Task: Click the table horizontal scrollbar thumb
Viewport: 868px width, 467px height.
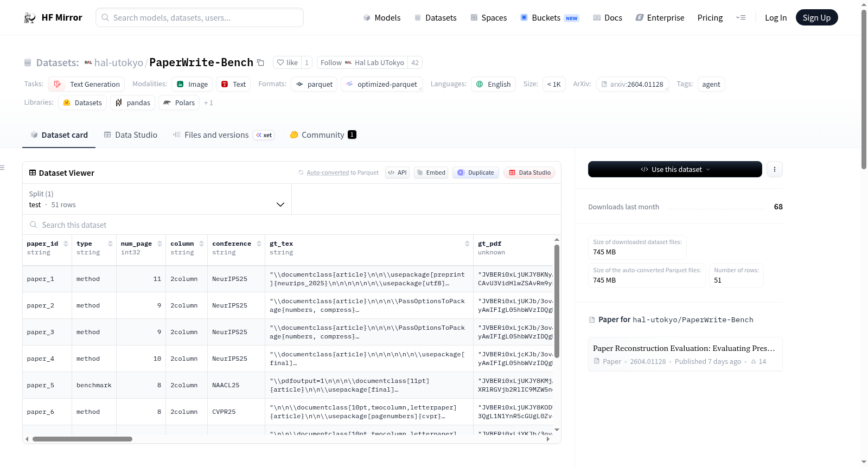Action: click(82, 439)
